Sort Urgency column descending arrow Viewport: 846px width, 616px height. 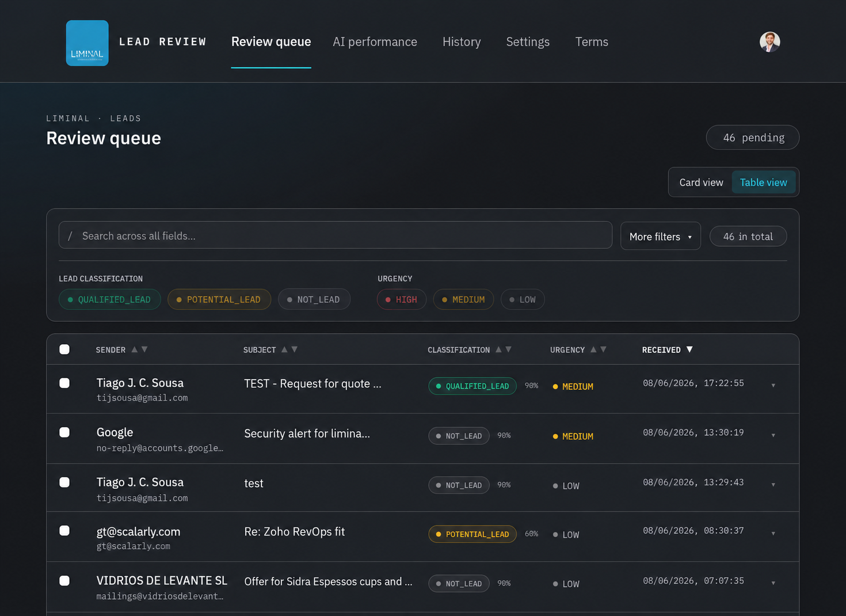point(603,349)
